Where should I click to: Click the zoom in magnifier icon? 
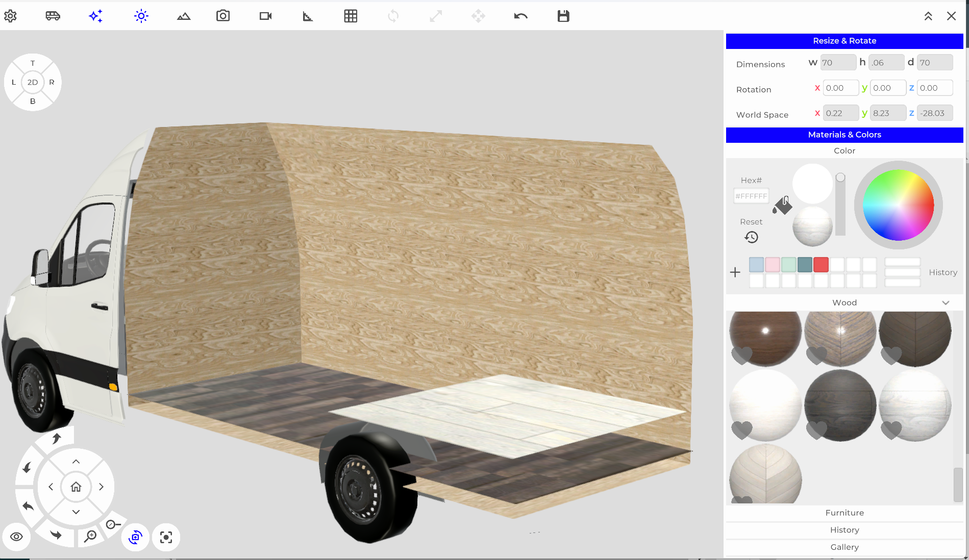pos(90,536)
